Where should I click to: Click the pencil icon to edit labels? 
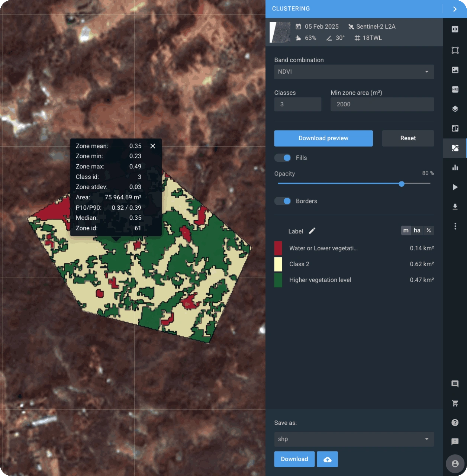click(312, 231)
